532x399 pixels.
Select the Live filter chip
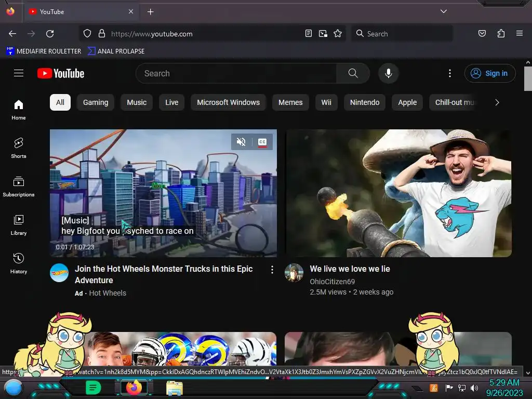point(171,102)
